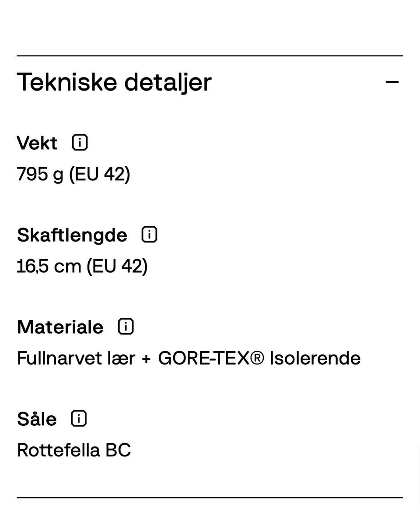Open material description using the info icon
This screenshot has width=420, height=505.
pyautogui.click(x=126, y=326)
